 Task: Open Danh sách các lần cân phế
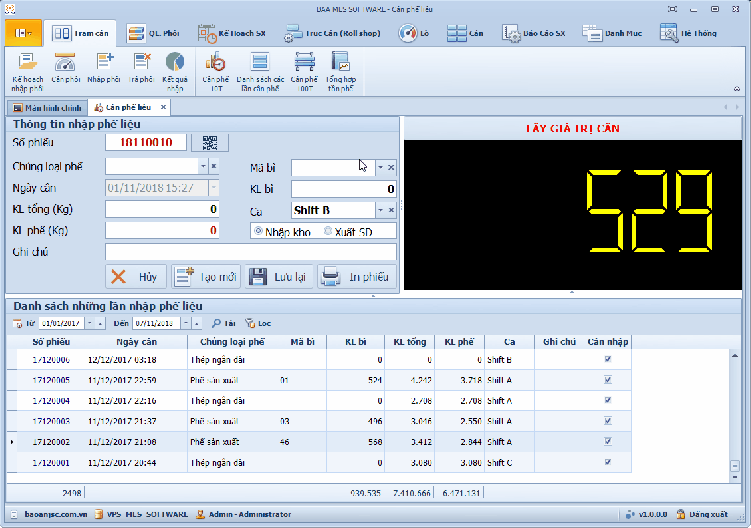pos(260,72)
